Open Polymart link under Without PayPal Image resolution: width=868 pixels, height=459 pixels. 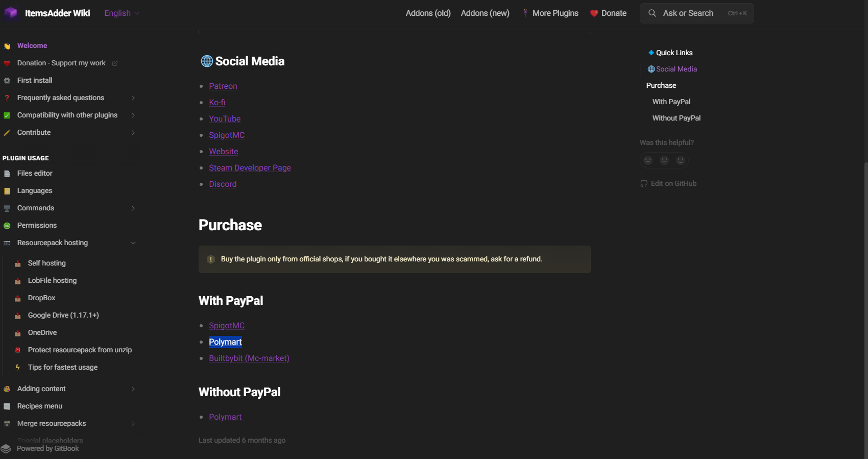click(225, 417)
